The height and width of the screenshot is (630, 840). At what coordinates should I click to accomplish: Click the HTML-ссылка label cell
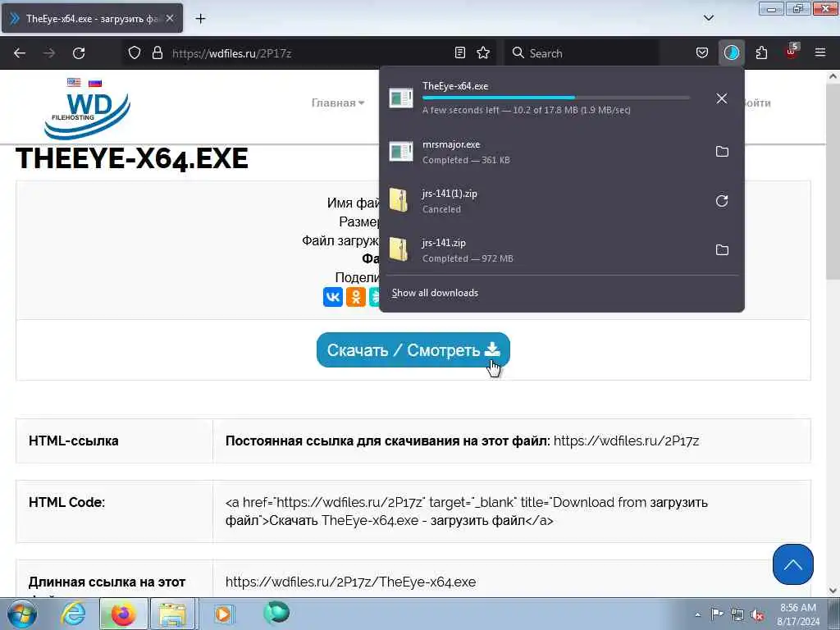coord(115,441)
